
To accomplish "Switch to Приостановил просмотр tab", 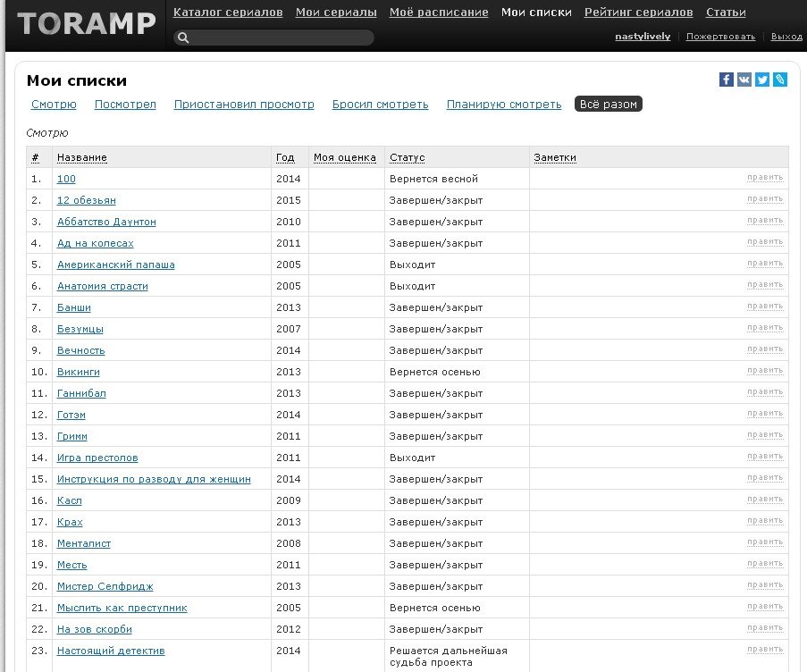I will pos(244,105).
